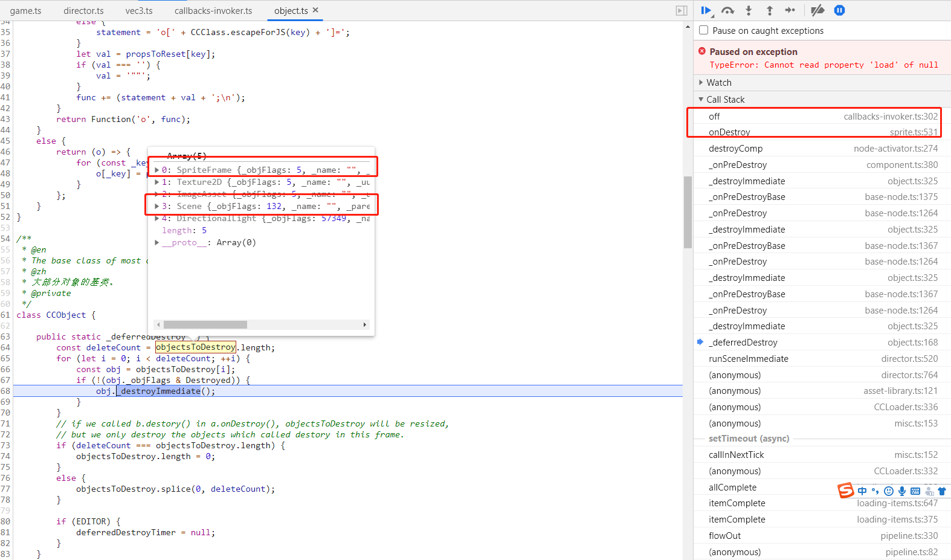Step into next function call

tap(749, 10)
